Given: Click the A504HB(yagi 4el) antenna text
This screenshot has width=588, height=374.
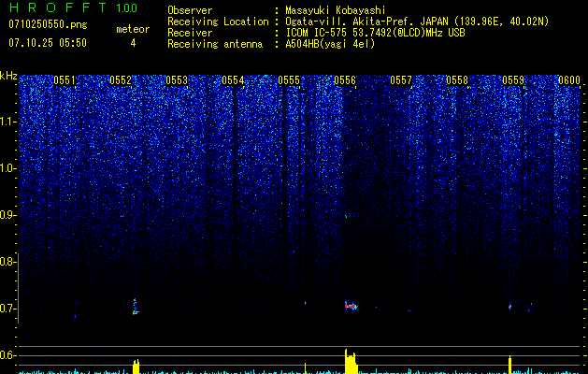Looking at the screenshot, I should click(x=330, y=44).
